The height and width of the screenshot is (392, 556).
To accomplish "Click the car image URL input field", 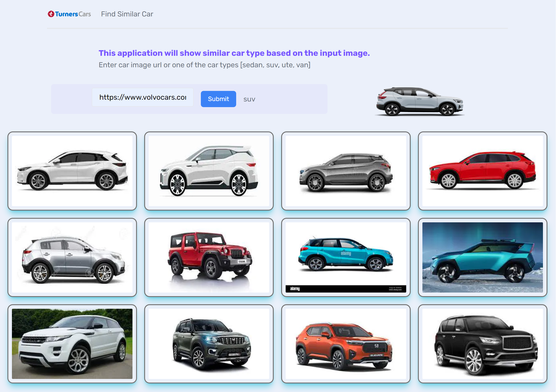I will coord(142,97).
